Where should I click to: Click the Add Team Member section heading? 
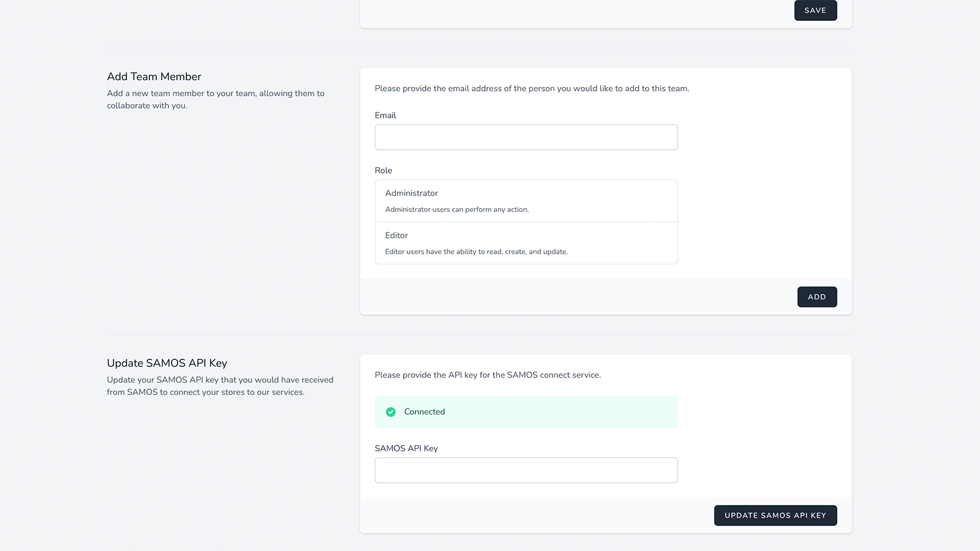154,77
